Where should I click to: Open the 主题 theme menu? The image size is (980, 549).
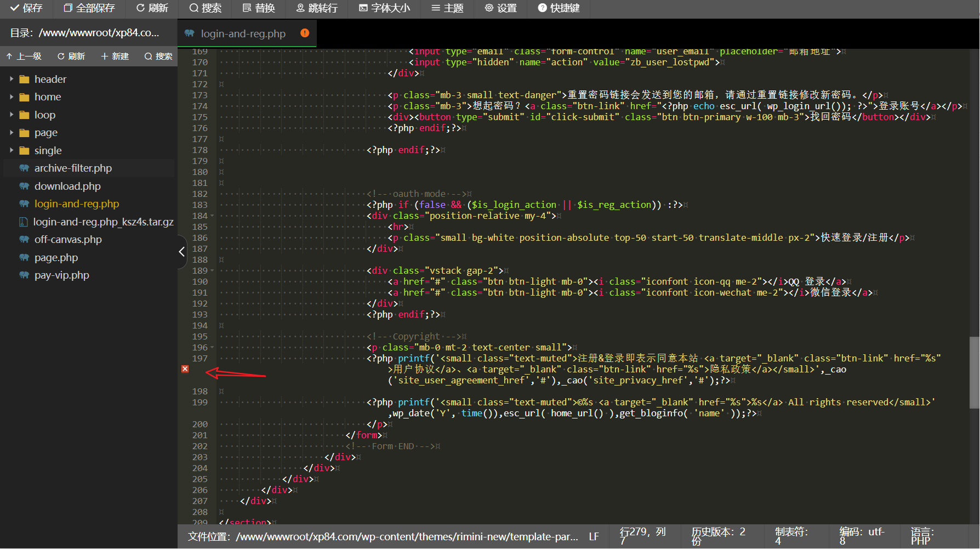tap(447, 8)
